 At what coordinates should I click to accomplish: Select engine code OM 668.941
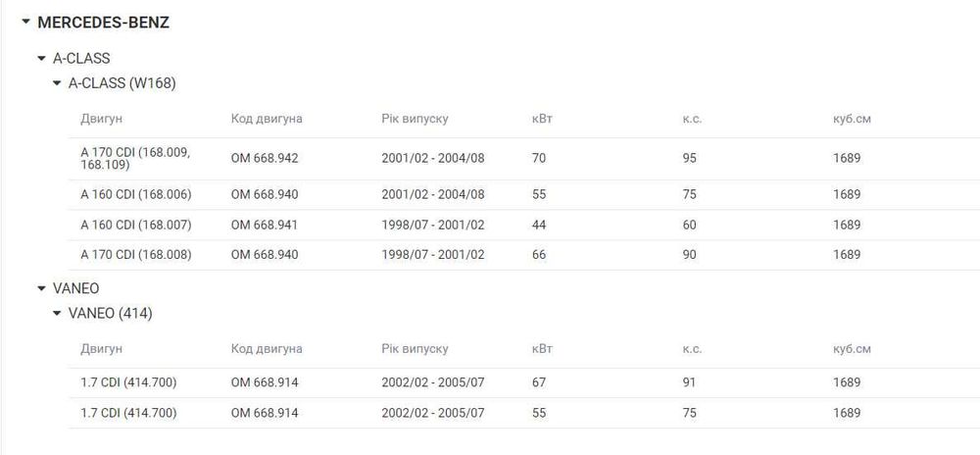coord(265,225)
